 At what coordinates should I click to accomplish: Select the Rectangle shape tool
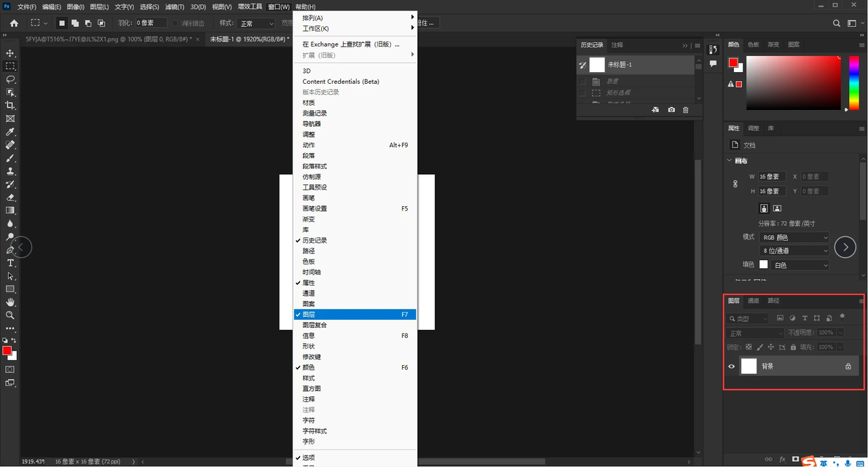pos(10,289)
